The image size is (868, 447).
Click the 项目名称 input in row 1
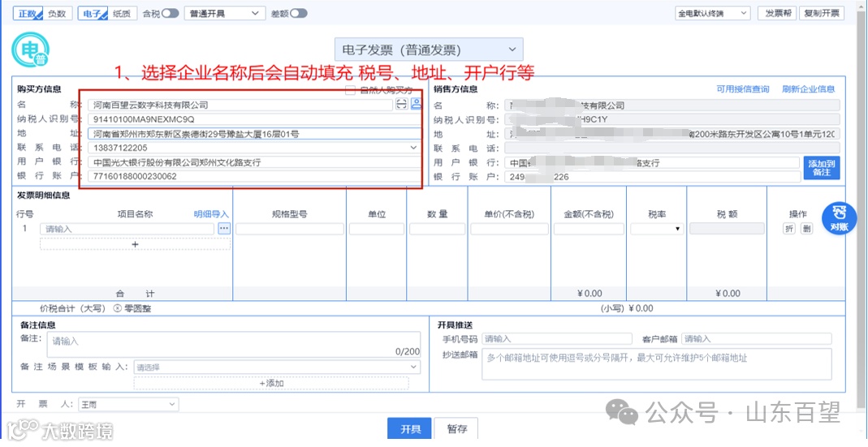[127, 229]
